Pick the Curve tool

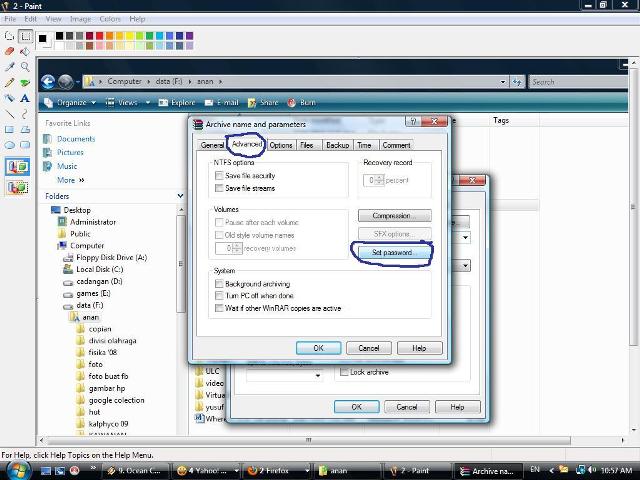pyautogui.click(x=25, y=114)
